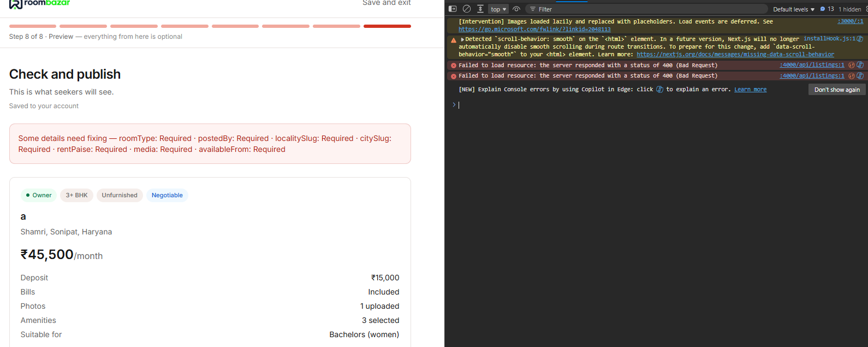Click the roombazar logo
Viewport: 868px width, 347px height.
(39, 3)
